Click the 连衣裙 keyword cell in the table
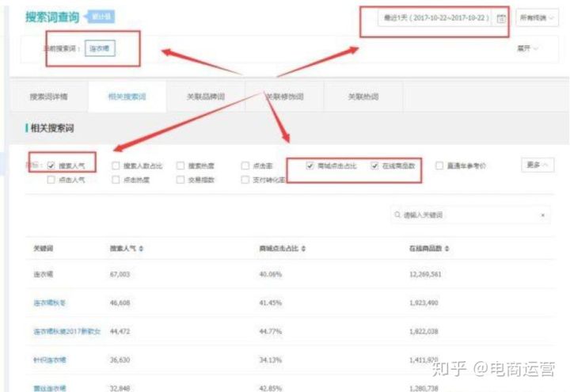 pyautogui.click(x=44, y=274)
